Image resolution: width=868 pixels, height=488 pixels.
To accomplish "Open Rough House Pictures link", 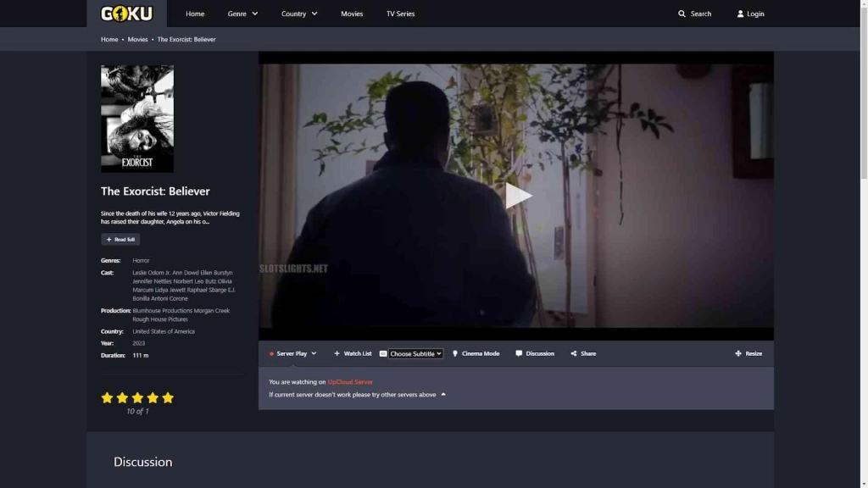I will (x=160, y=319).
